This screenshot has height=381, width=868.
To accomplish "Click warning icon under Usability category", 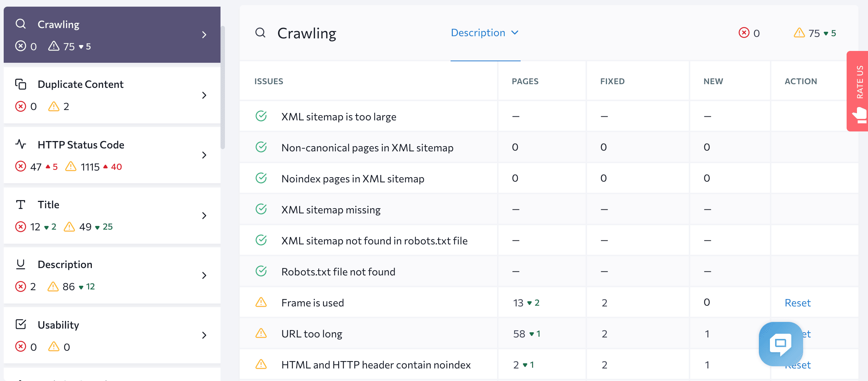I will [x=54, y=346].
